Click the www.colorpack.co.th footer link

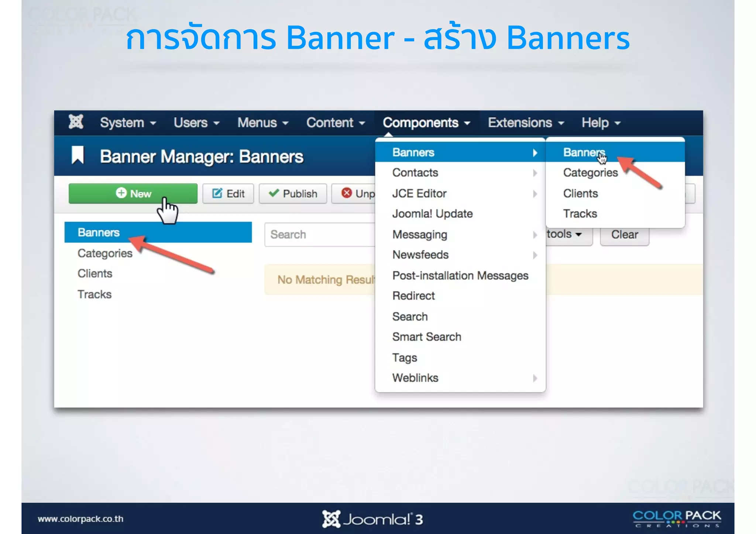(80, 519)
